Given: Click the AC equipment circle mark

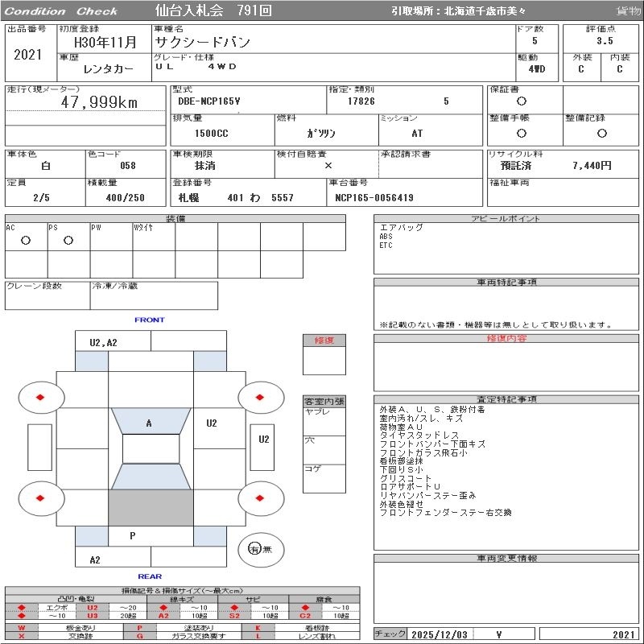Looking at the screenshot, I should pos(26,241).
